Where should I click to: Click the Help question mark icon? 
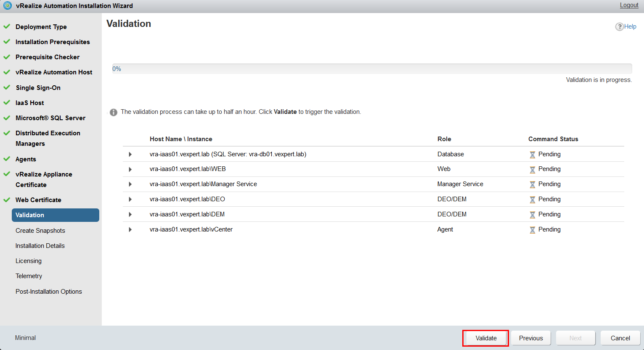click(619, 26)
